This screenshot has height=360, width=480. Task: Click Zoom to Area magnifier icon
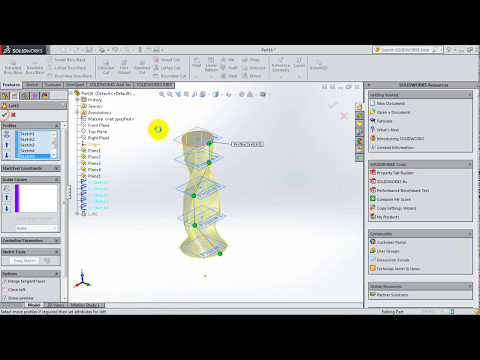[x=170, y=94]
